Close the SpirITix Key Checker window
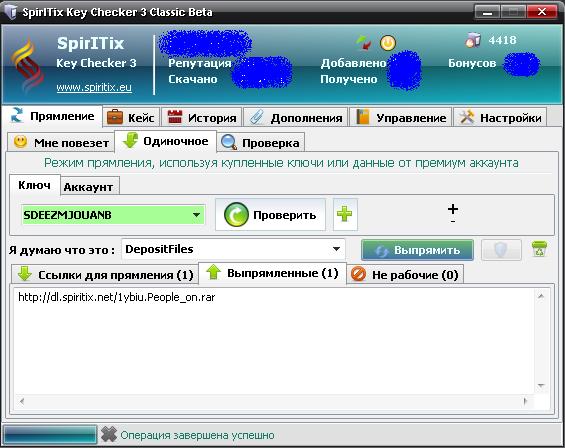 (542, 12)
